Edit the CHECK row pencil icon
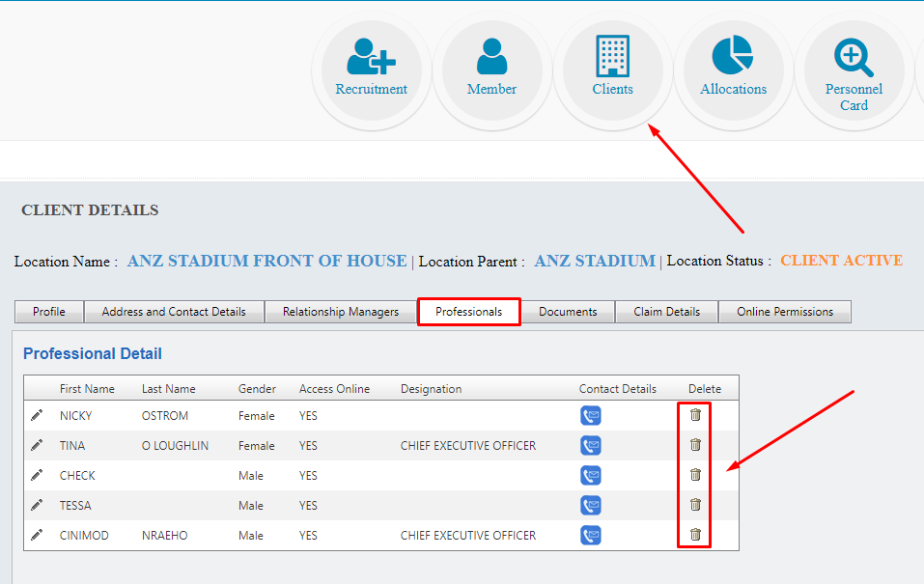The image size is (924, 584). 37,475
